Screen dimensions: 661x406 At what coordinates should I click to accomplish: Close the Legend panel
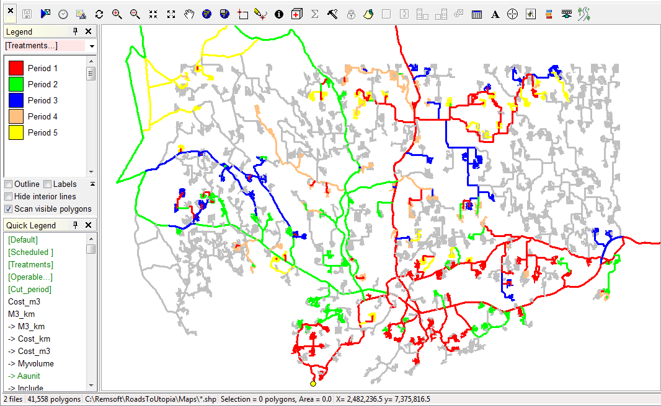(88, 31)
